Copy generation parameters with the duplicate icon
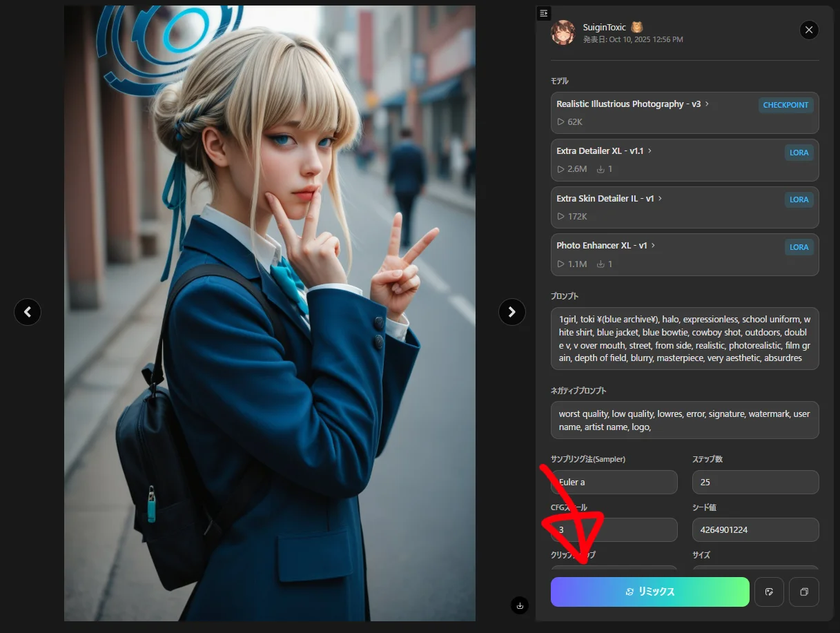Screen dimensions: 840x633 [x=803, y=592]
